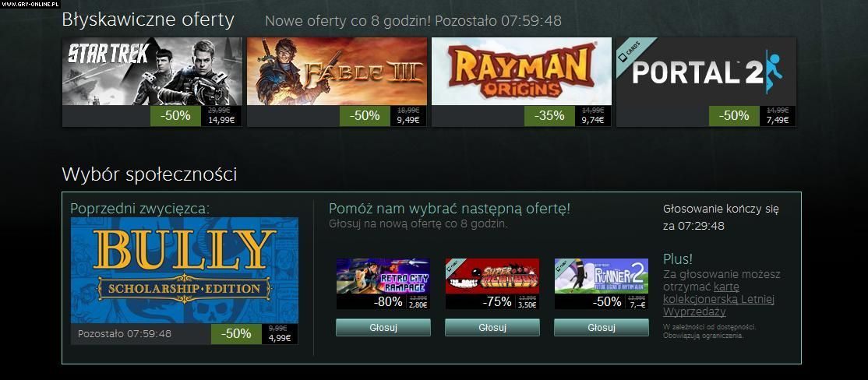Open the Bully Scholarship Edition banner
This screenshot has height=380, width=868.
185,270
